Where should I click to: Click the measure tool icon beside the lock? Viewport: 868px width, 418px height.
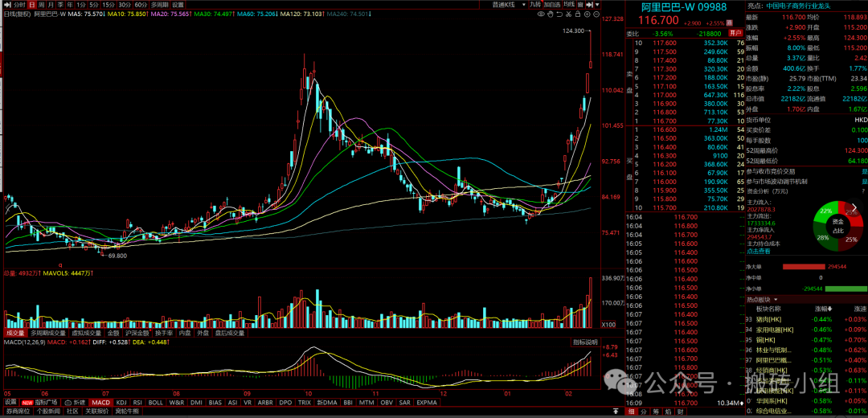pyautogui.click(x=568, y=14)
